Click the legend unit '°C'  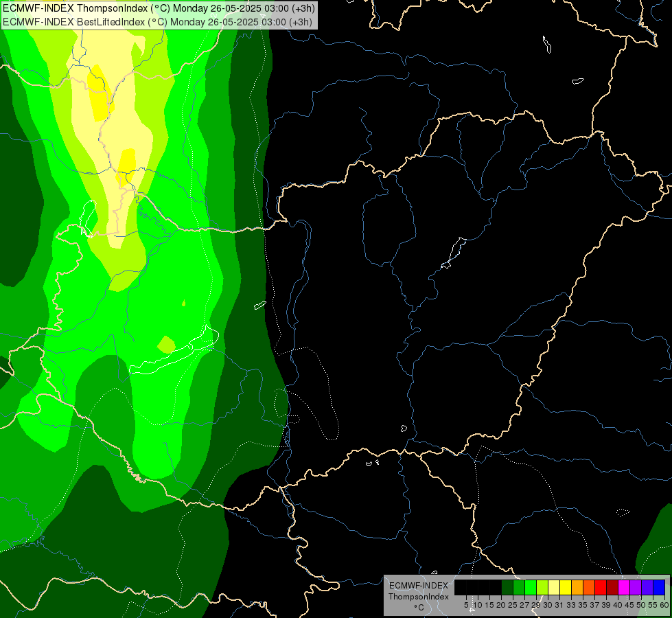point(419,608)
